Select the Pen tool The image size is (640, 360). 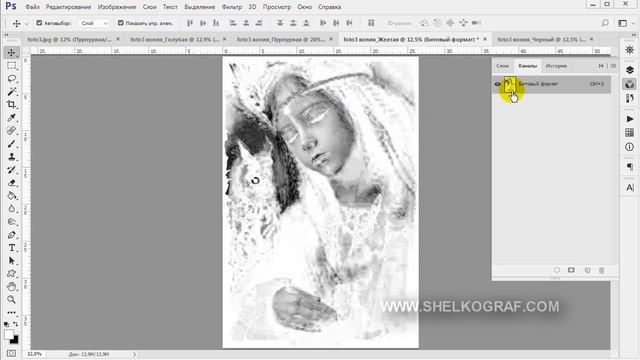click(11, 235)
